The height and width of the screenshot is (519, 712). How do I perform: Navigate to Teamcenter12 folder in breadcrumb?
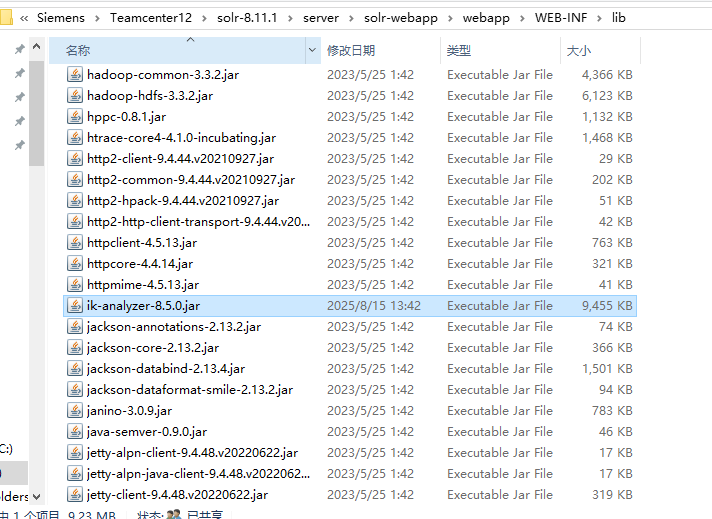(x=151, y=18)
